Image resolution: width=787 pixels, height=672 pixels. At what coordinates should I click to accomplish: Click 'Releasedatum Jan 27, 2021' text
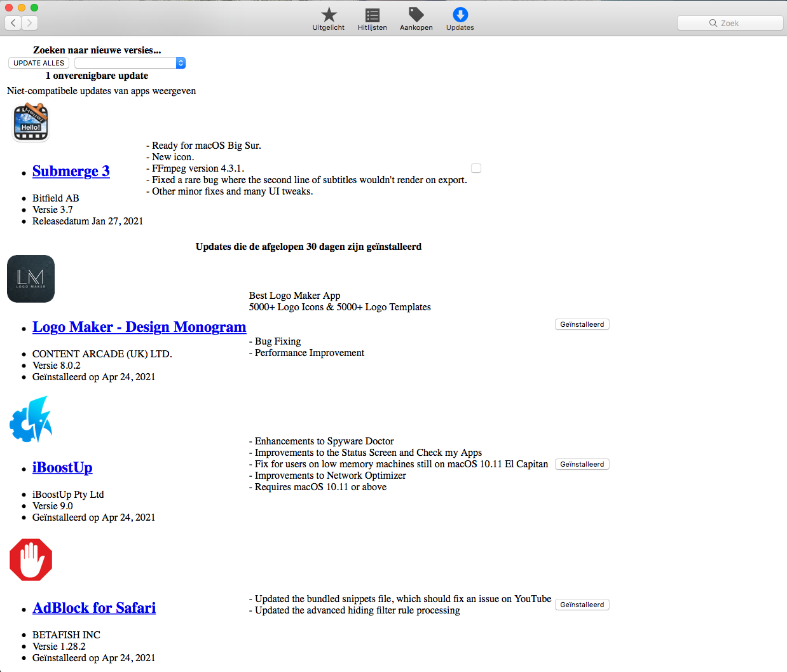tap(88, 221)
